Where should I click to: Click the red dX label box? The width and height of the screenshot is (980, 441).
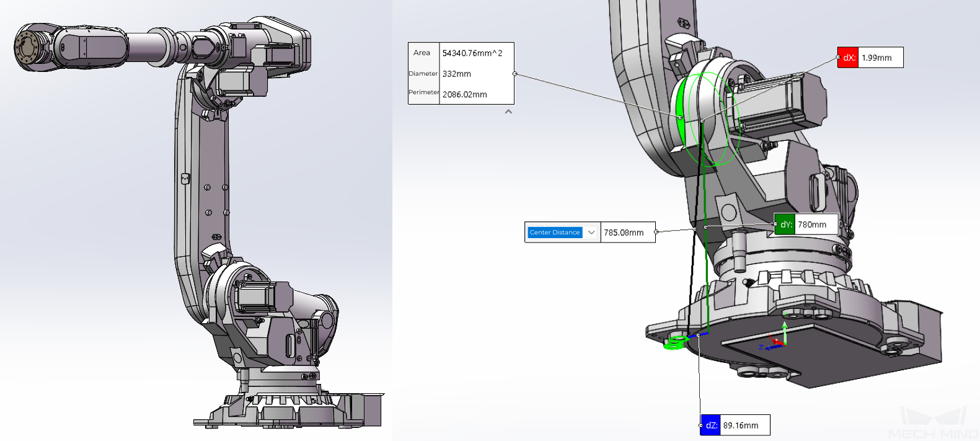pyautogui.click(x=848, y=58)
